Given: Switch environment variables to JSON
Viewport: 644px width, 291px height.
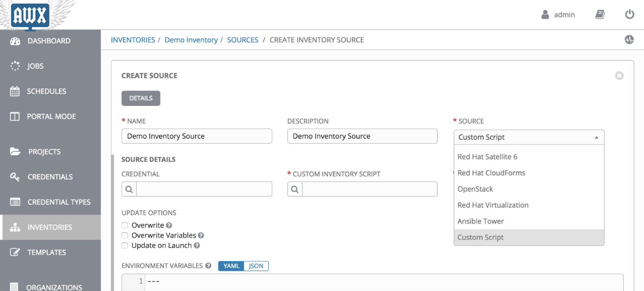Looking at the screenshot, I should [x=256, y=266].
